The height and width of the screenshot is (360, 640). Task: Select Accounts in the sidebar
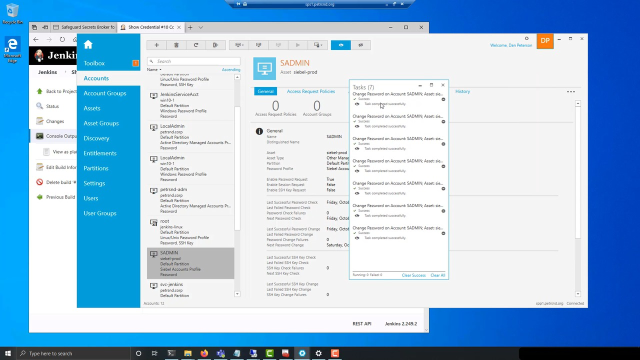tap(96, 78)
